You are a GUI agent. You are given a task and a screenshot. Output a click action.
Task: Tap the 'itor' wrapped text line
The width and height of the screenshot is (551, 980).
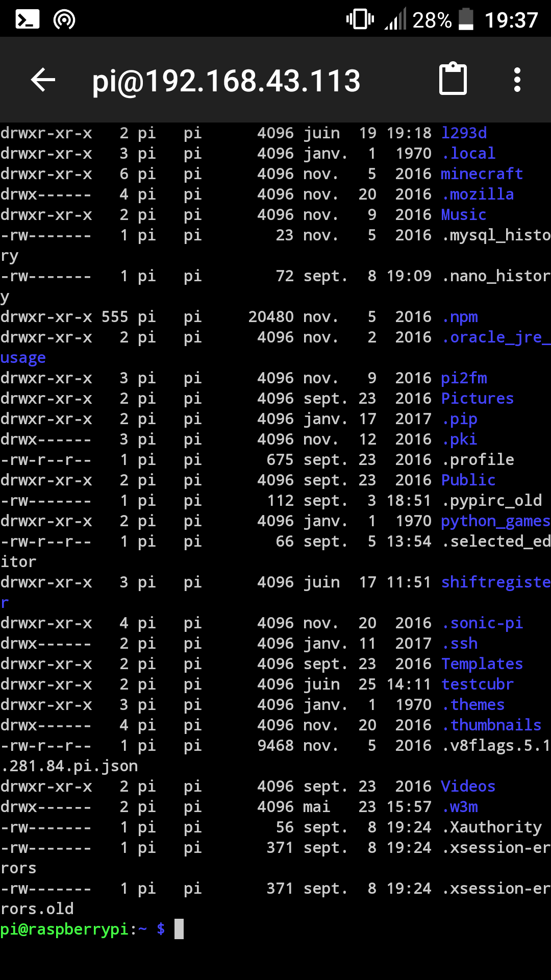pos(18,562)
